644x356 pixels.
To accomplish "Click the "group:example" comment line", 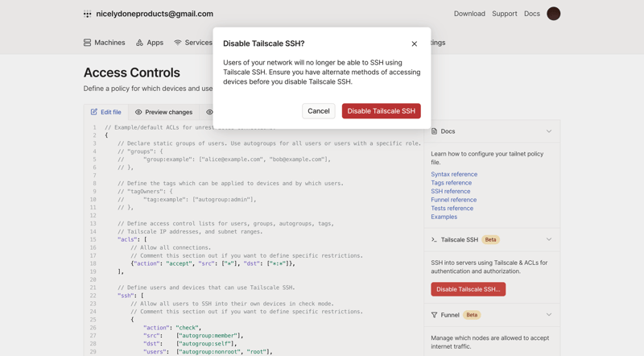I will [224, 159].
